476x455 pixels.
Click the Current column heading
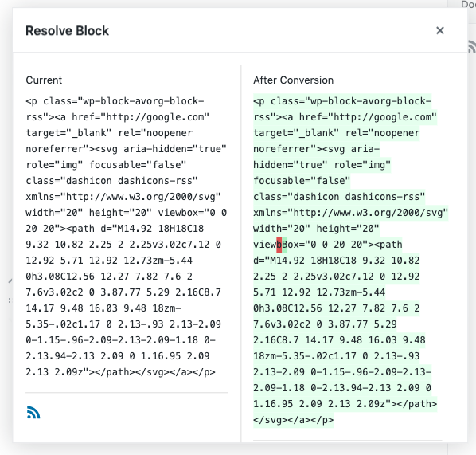(44, 80)
